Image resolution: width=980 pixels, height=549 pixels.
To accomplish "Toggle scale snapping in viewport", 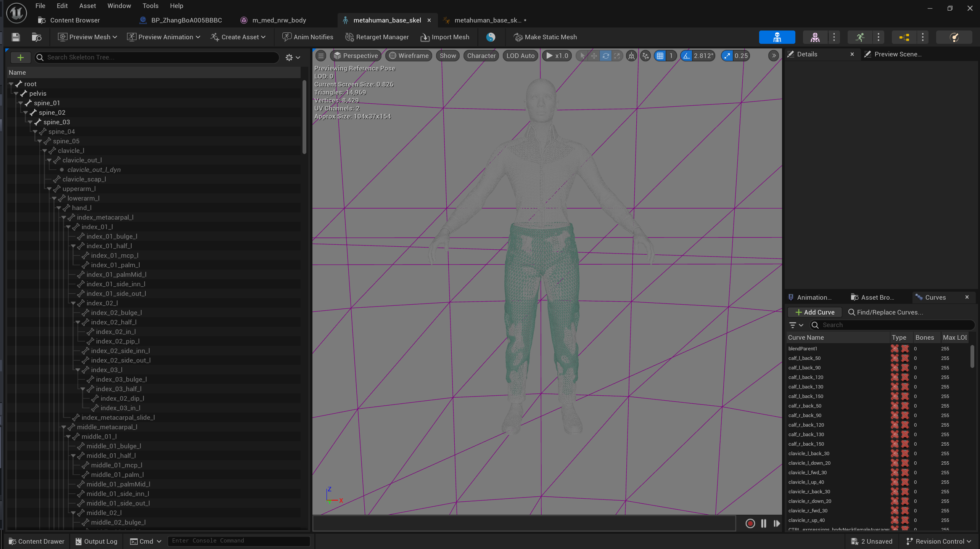I will 727,56.
